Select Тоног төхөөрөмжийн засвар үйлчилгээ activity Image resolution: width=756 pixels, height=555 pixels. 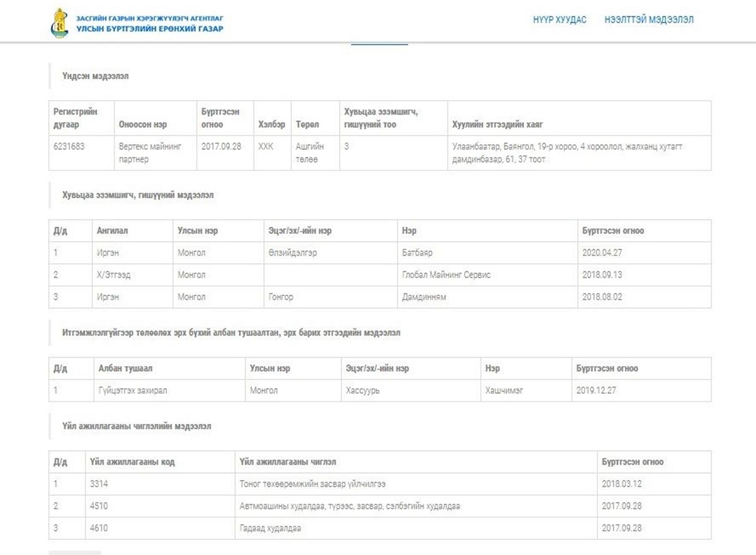point(312,484)
